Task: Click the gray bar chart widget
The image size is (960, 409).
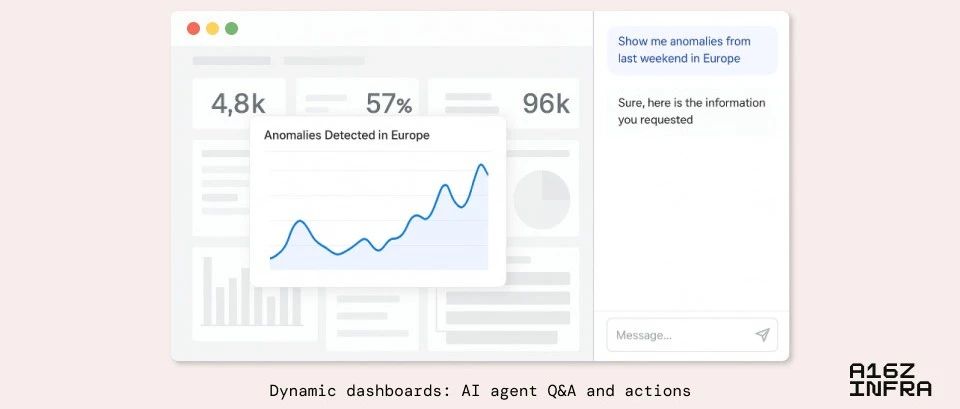Action: tap(252, 293)
